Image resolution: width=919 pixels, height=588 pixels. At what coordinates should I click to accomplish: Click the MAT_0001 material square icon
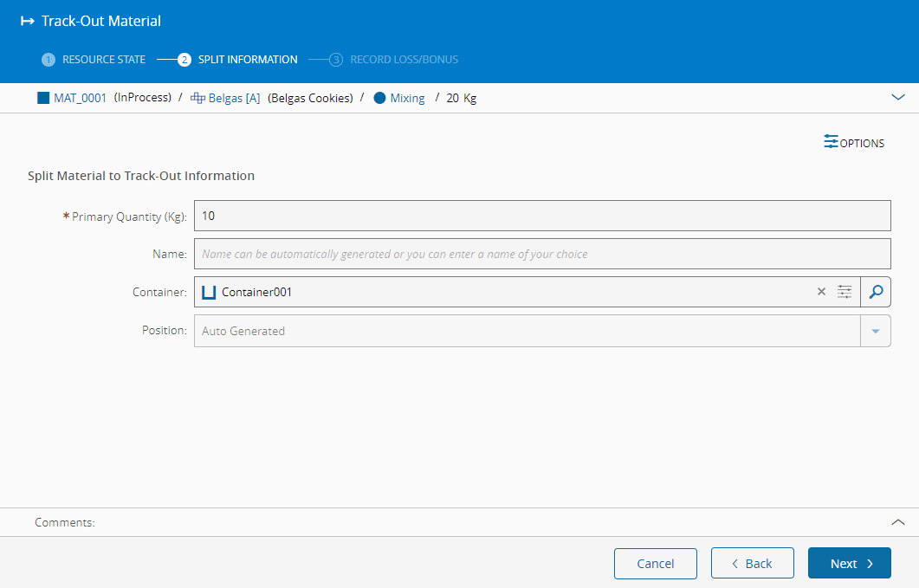point(43,98)
